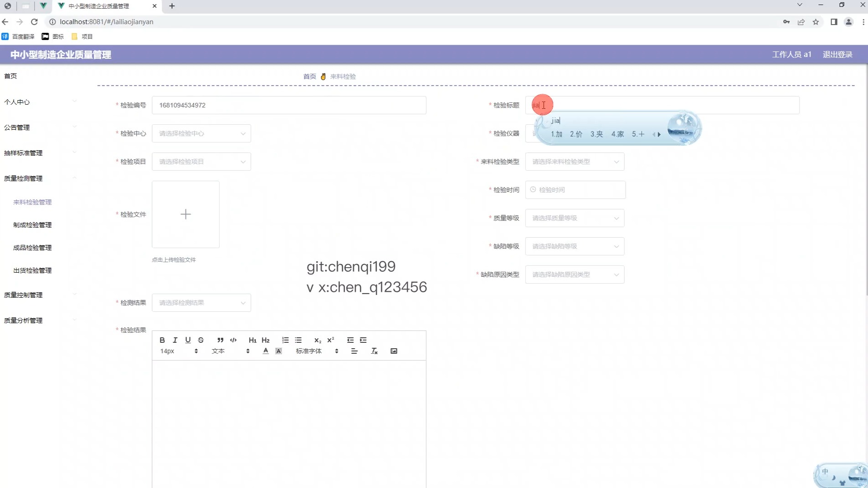Click 退出登录 to log out

(837, 54)
